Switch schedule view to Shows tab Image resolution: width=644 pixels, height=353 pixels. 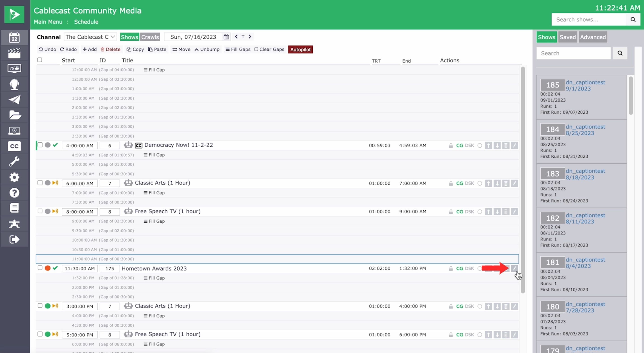130,37
